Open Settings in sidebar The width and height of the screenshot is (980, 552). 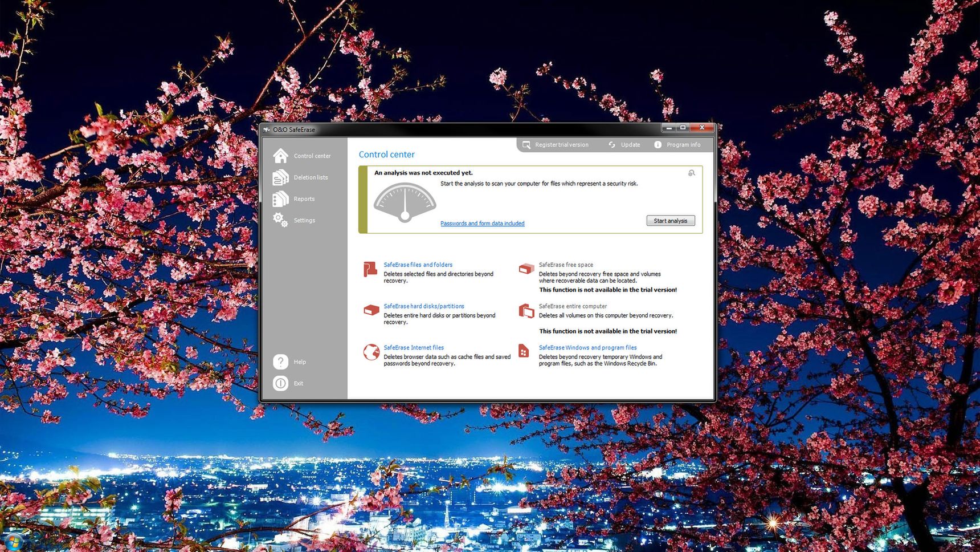[304, 220]
